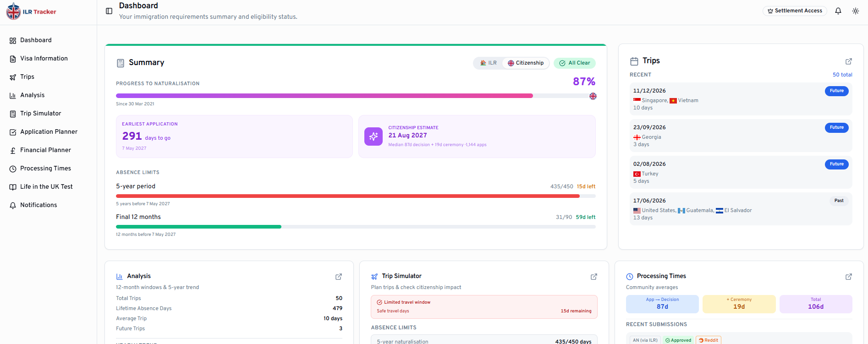
Task: Click the Past badge on 17/06/2026 trip
Action: pyautogui.click(x=839, y=201)
